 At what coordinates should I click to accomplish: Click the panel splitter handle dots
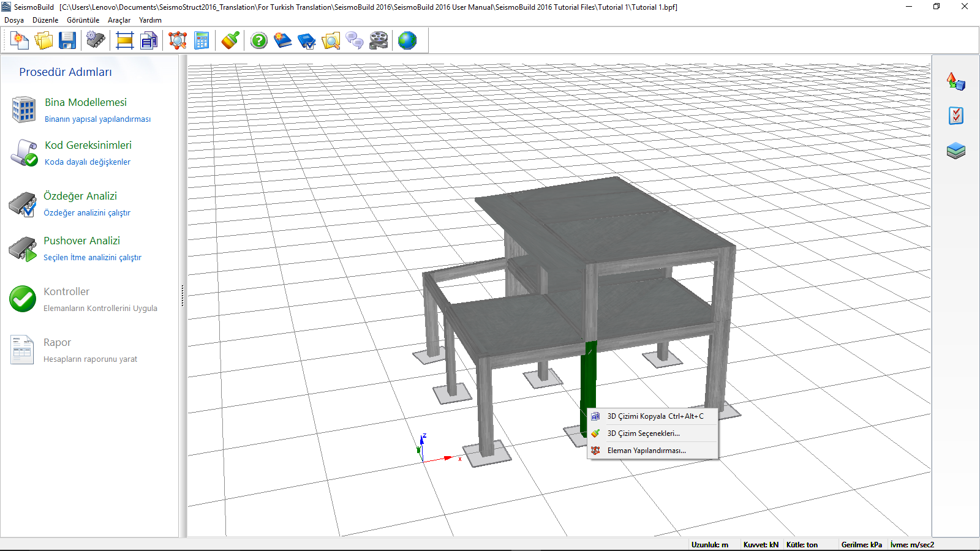182,296
